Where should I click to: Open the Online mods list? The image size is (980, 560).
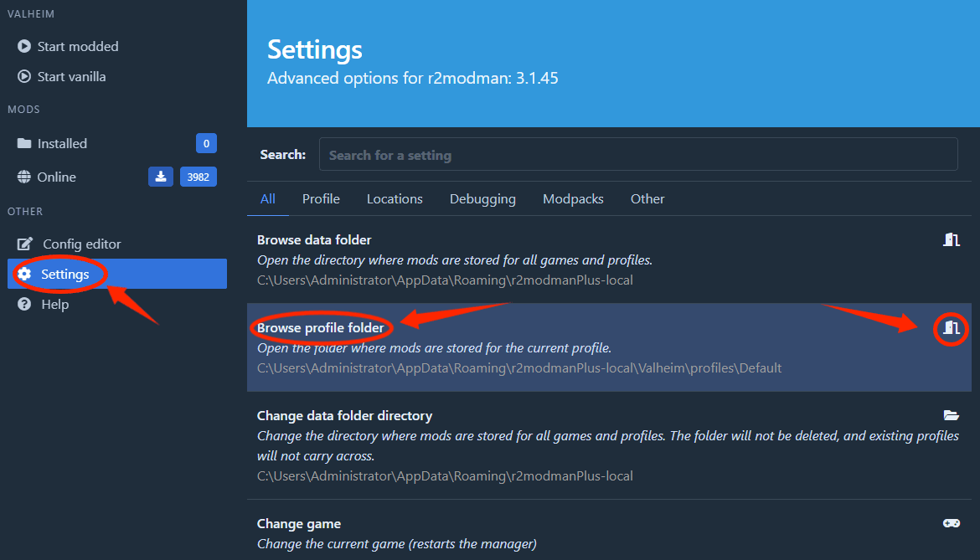tap(56, 177)
